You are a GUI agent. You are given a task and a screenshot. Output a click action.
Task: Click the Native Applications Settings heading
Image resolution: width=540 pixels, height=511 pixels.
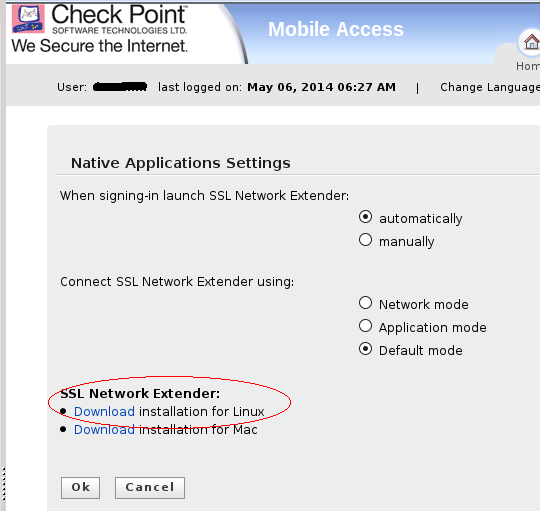(181, 163)
